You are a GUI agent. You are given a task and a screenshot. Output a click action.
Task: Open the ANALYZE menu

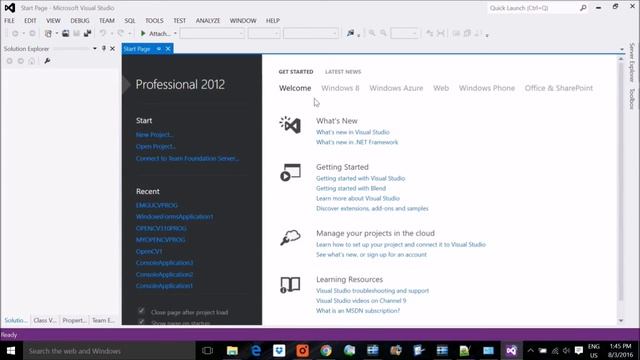[208, 20]
